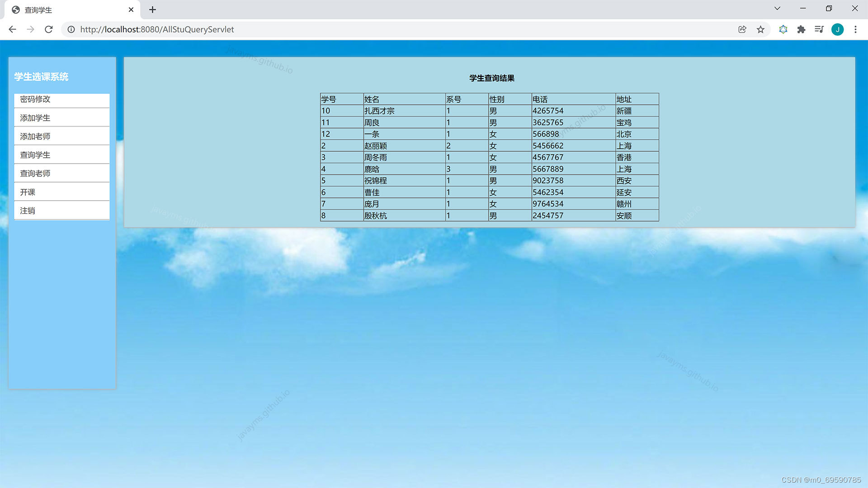Close the 查询学生 tab
Viewport: 868px width, 488px height.
pyautogui.click(x=131, y=9)
